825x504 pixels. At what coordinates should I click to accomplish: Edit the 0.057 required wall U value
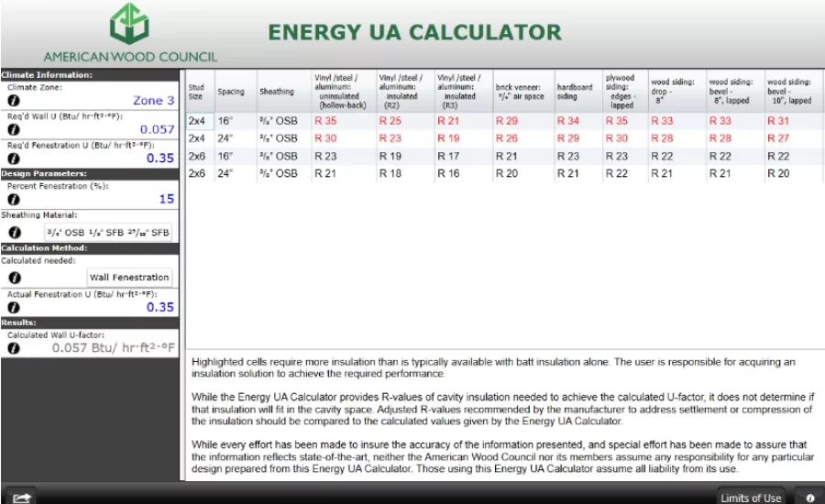[x=157, y=129]
